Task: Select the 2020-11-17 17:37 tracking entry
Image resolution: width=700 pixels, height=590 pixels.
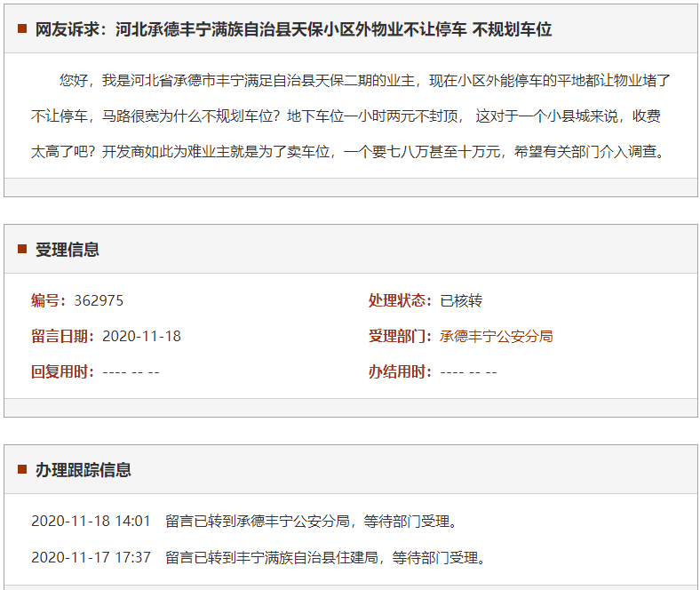Action: 259,557
